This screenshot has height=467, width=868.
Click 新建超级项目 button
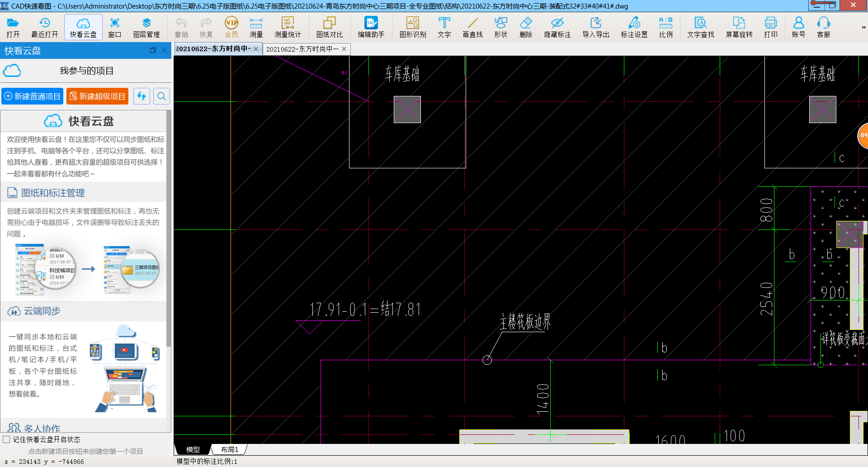coord(98,96)
